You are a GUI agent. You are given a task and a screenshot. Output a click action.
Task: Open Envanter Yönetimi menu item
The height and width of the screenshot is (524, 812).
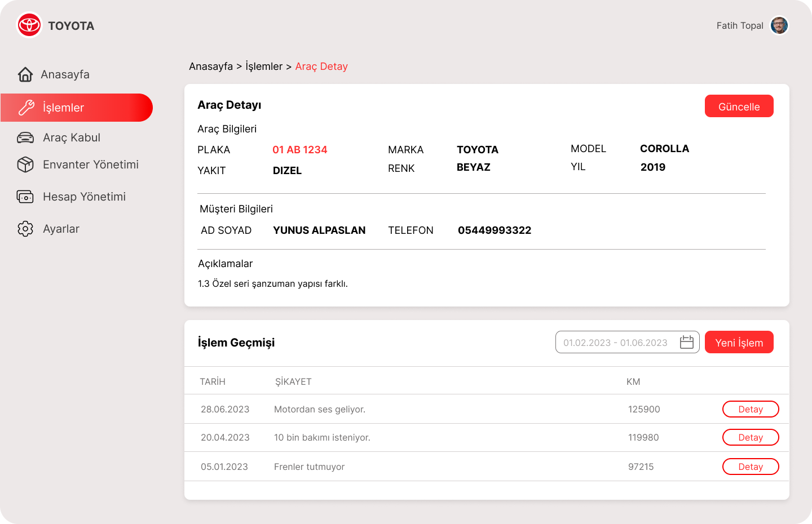(90, 165)
